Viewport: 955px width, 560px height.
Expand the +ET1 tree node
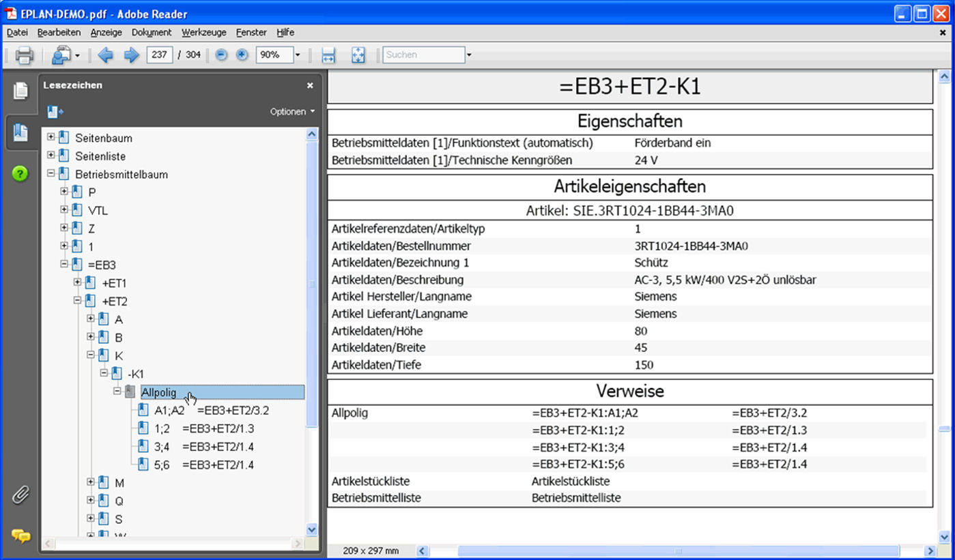[x=78, y=282]
